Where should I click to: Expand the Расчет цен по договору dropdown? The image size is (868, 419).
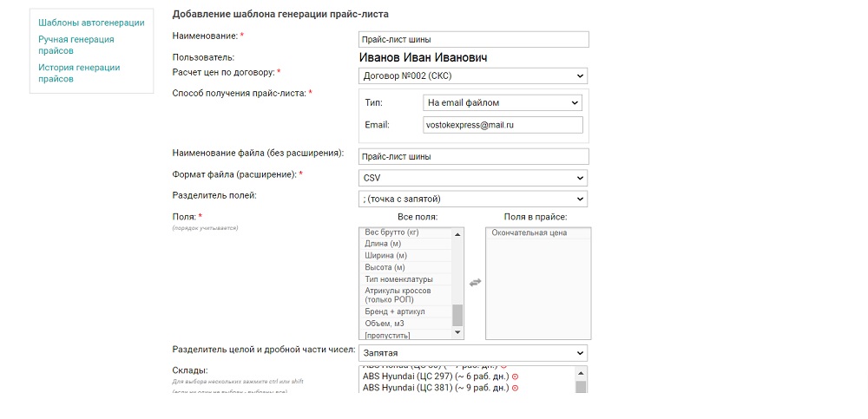473,75
